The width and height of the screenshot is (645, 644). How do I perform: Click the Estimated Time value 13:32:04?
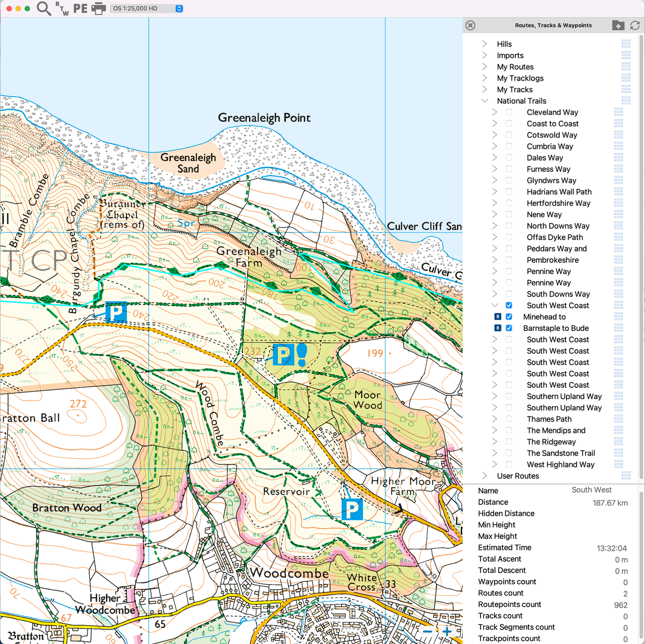point(612,548)
